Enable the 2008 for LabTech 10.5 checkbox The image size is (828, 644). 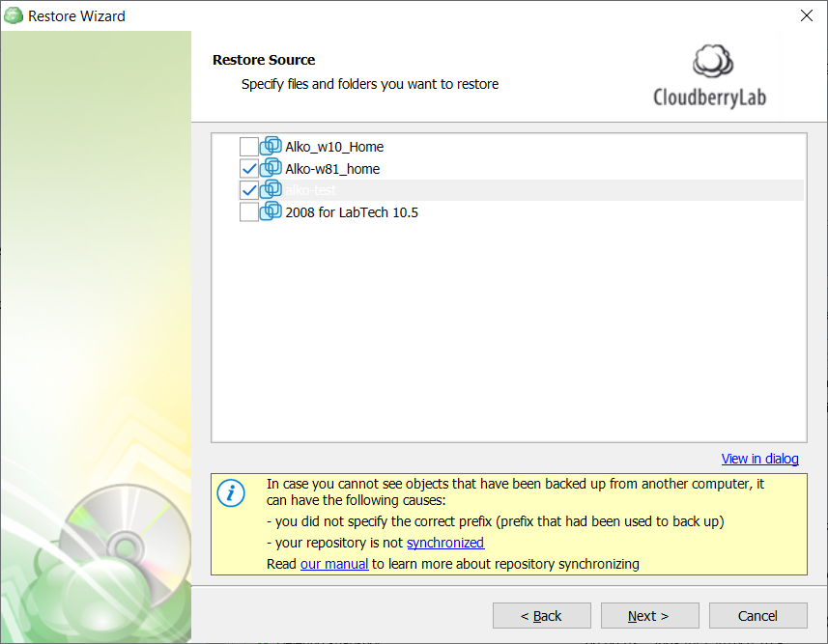tap(248, 211)
